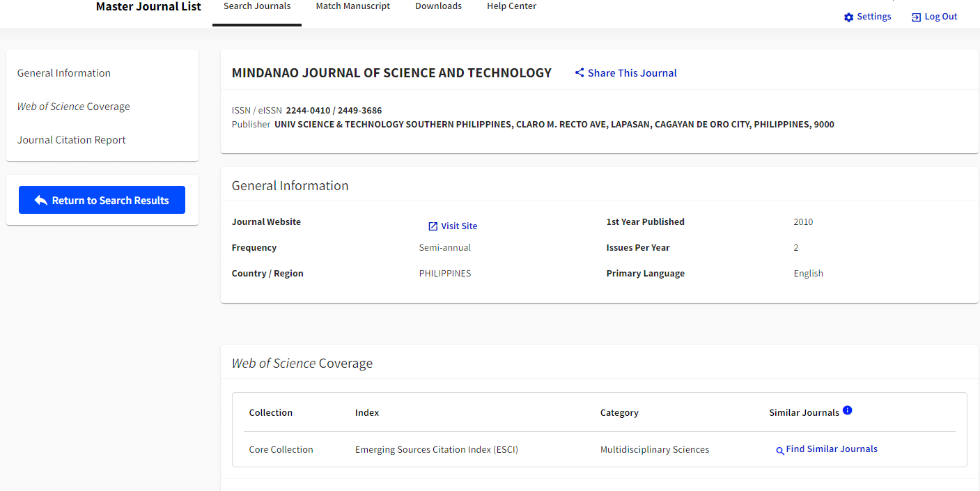Click the share icon beside the journal title
The height and width of the screenshot is (491, 980).
(x=579, y=73)
